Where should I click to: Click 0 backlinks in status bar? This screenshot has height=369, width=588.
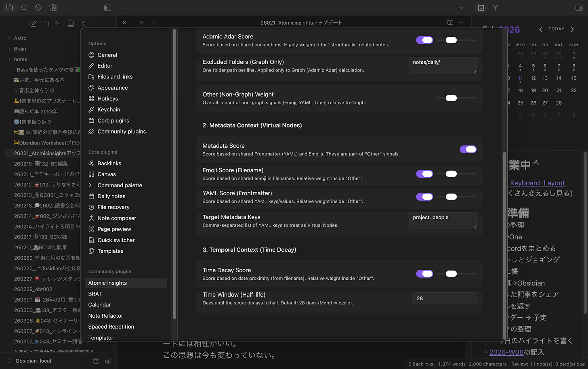point(421,364)
